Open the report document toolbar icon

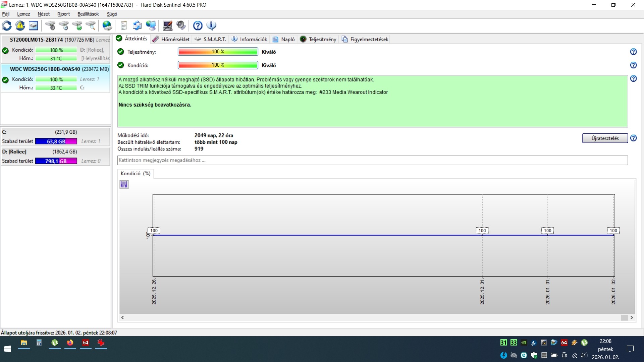coord(124,25)
